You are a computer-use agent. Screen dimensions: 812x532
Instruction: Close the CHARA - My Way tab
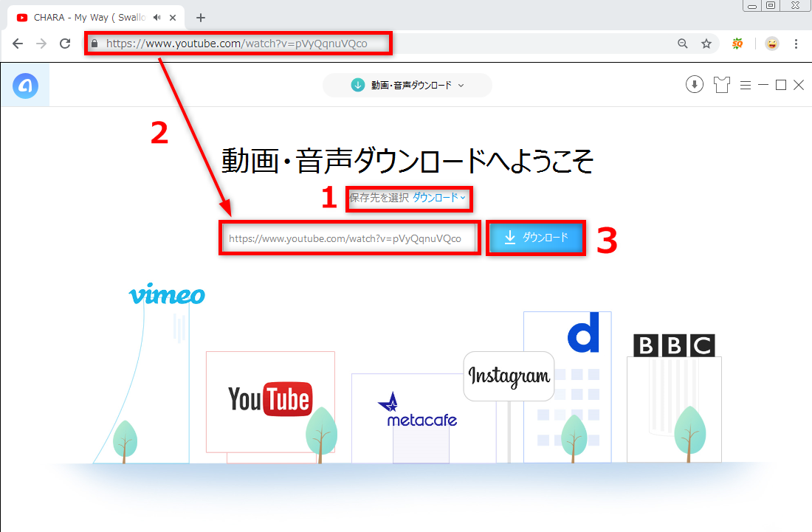point(173,18)
